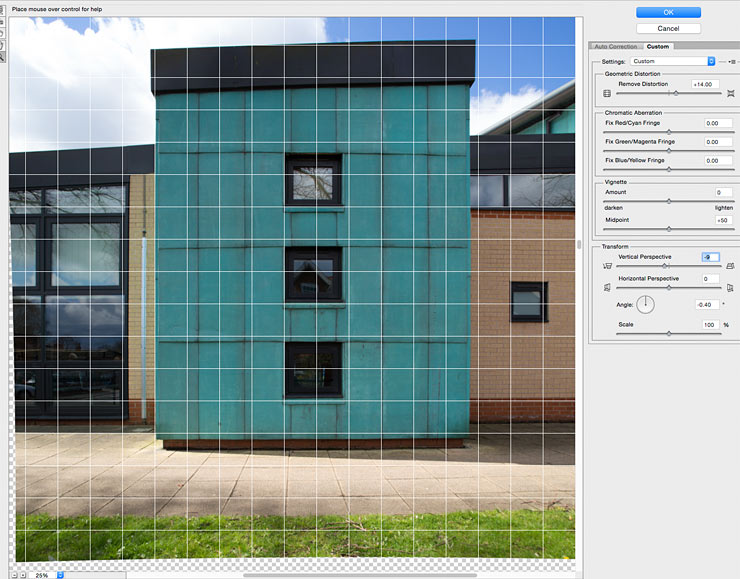Open the settings flyout menu icon

click(x=732, y=61)
